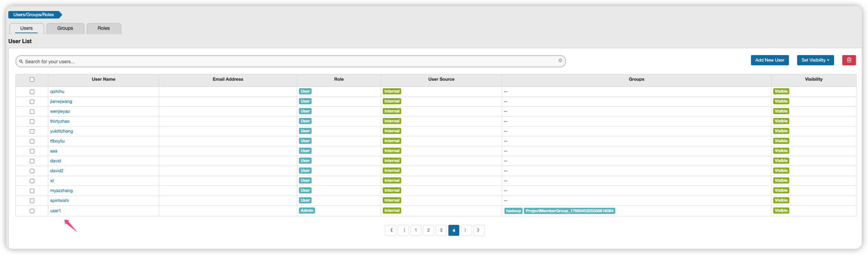Go to previous page using left arrow
The width and height of the screenshot is (868, 255).
(x=403, y=230)
